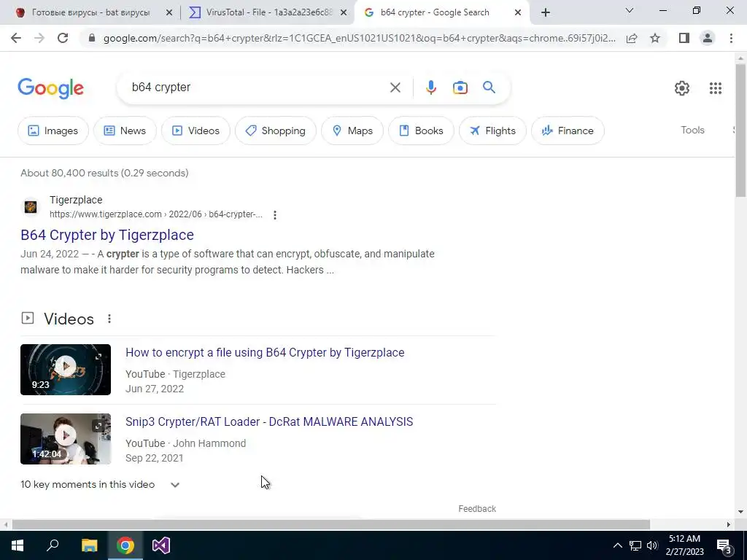Filter results by Books

(x=421, y=131)
